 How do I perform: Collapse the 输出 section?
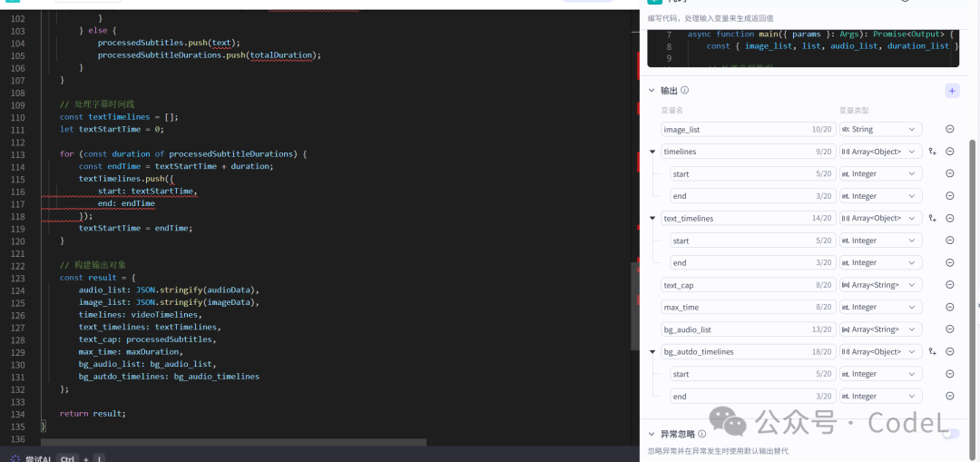(652, 91)
